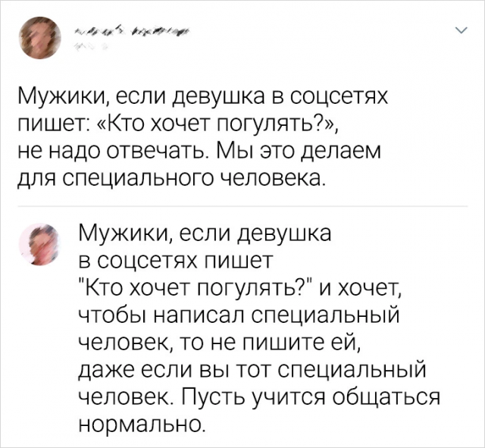485x448 pixels.
Task: Open the reply commenter's avatar
Action: click(x=39, y=244)
